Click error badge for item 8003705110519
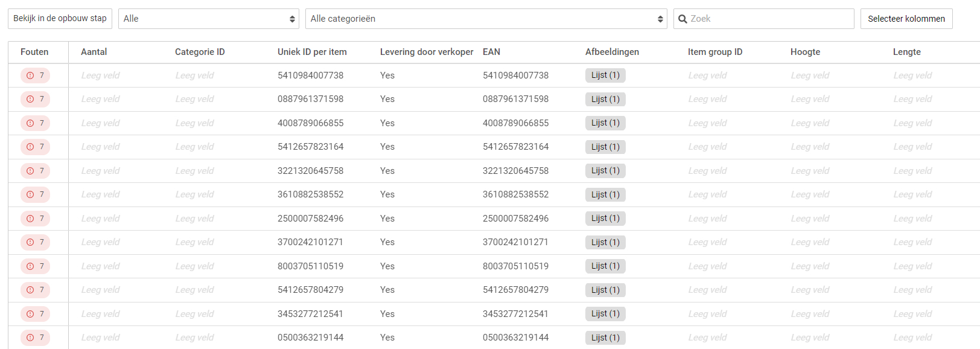The image size is (980, 349). pyautogui.click(x=35, y=266)
